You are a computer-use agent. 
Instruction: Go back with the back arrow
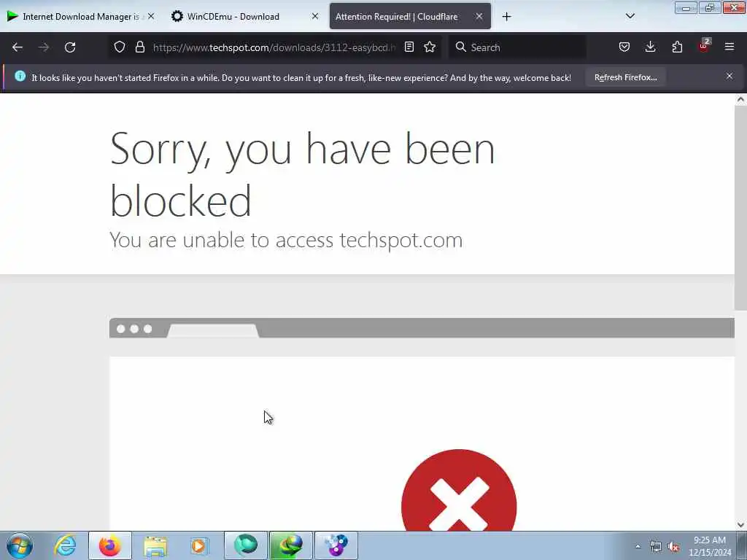point(18,47)
